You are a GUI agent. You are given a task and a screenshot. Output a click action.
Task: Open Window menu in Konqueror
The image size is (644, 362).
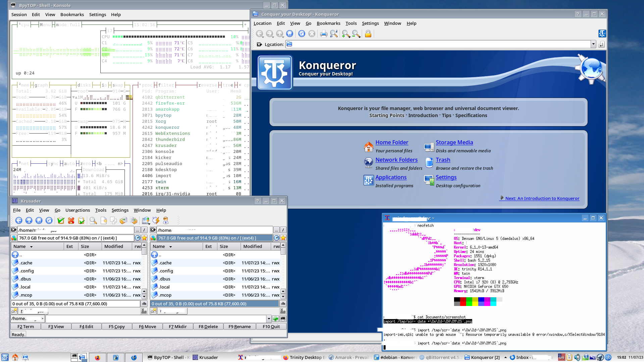tap(392, 23)
